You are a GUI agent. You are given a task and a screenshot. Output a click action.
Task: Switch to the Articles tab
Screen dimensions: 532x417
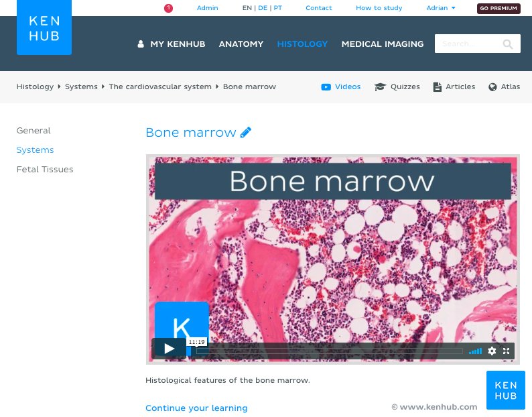460,86
